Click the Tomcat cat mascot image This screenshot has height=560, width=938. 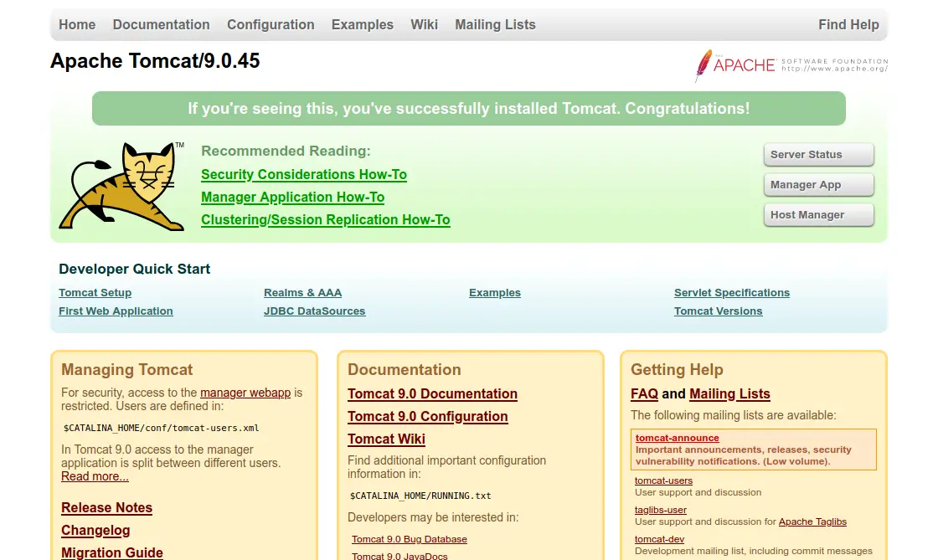coord(121,187)
